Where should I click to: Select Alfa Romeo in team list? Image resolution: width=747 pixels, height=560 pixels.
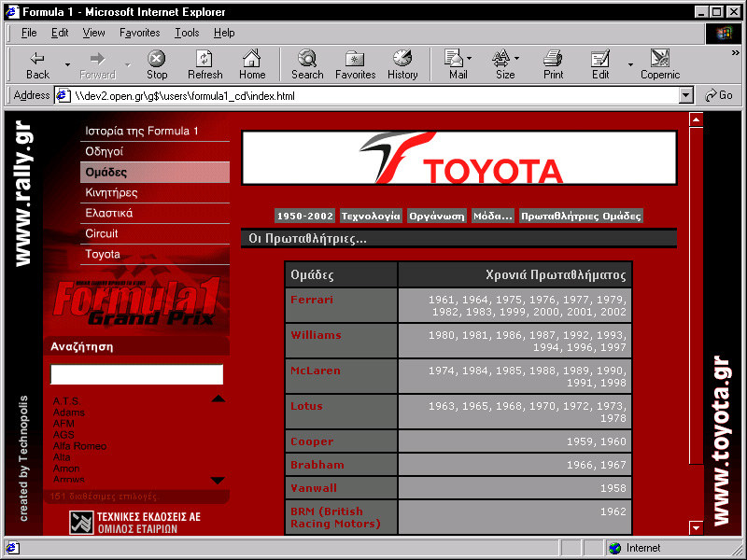[79, 446]
